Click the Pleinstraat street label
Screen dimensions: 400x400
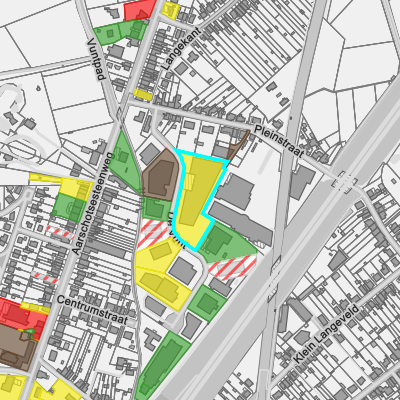279,141
